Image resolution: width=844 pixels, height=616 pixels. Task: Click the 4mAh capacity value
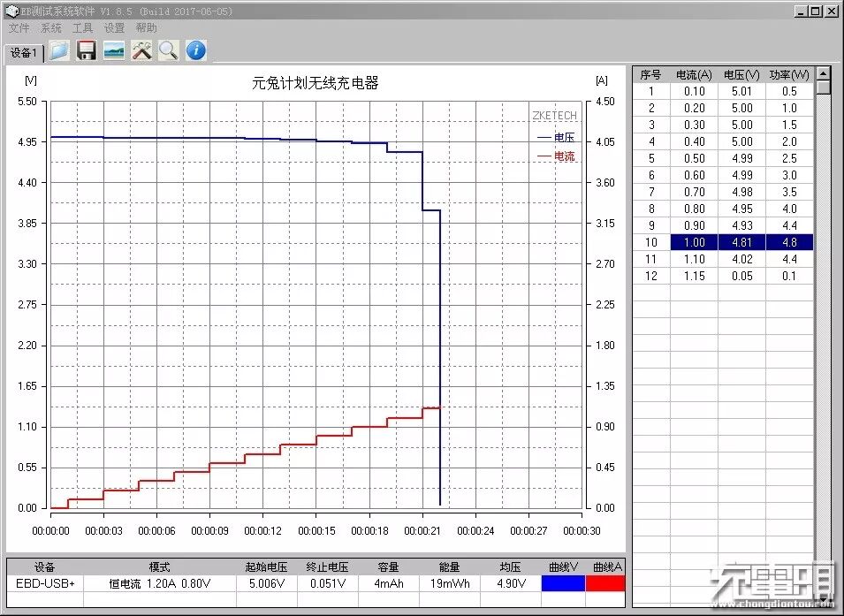(x=388, y=583)
